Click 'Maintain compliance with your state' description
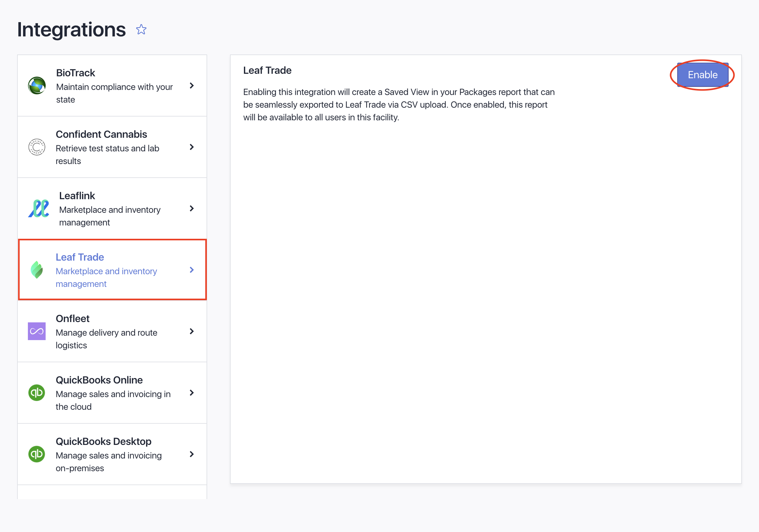 click(x=114, y=93)
